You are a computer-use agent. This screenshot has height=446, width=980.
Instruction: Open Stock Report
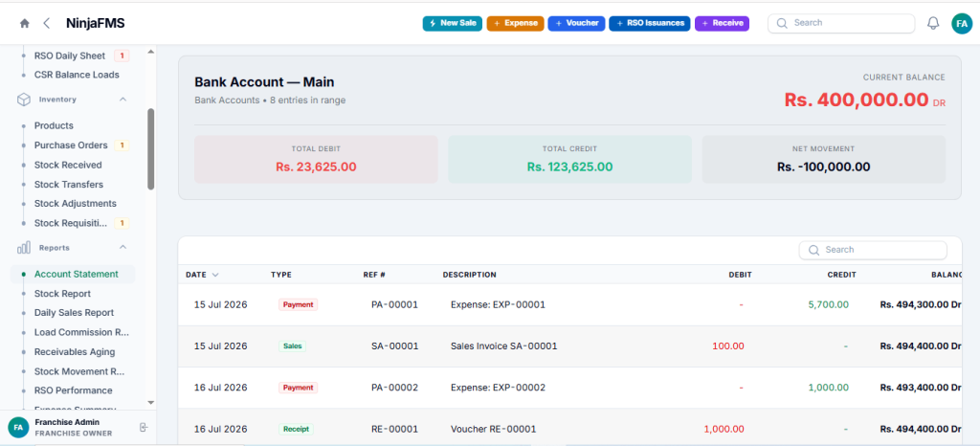tap(62, 294)
